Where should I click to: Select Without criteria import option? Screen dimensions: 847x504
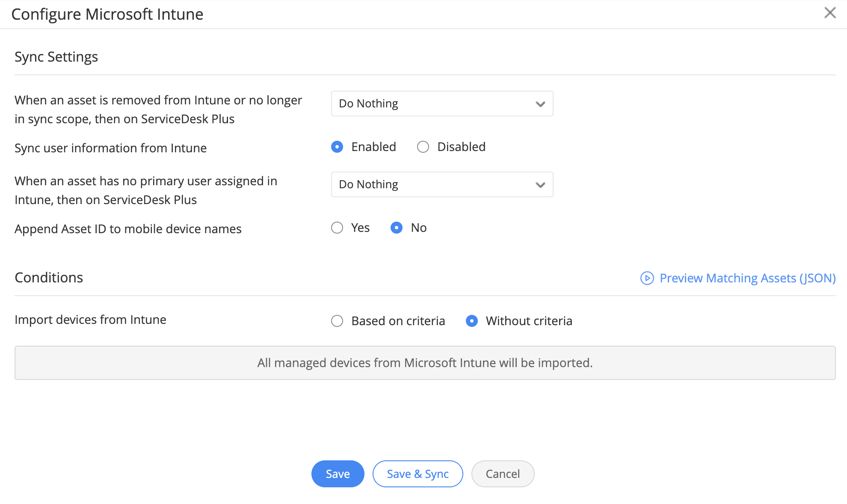coord(472,321)
